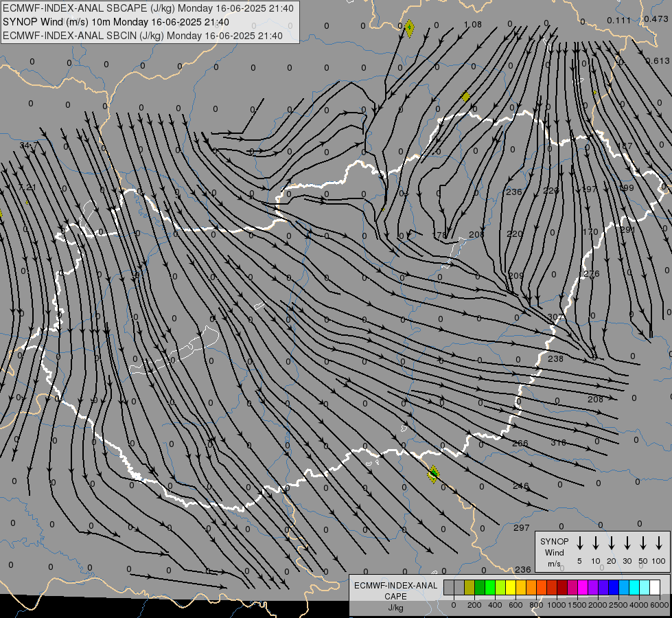This screenshot has height=618, width=672.
Task: Click the map value 307
Action: coord(555,317)
